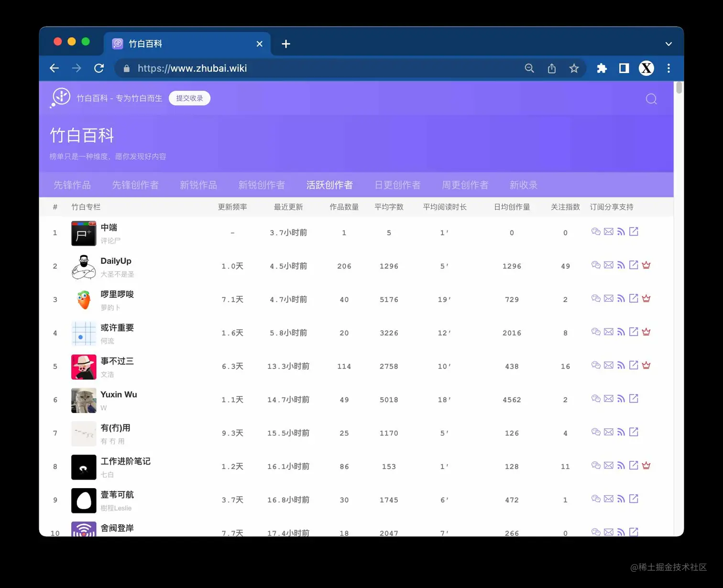
Task: Bookmark the page with the star icon
Action: point(574,68)
